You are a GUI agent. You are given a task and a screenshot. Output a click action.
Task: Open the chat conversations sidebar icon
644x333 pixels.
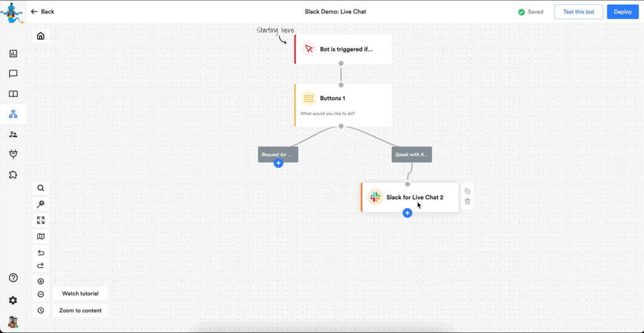pos(13,74)
